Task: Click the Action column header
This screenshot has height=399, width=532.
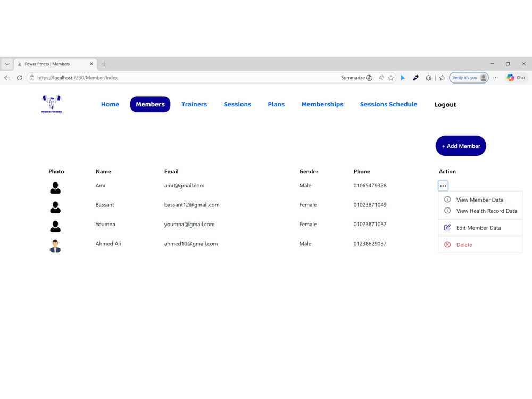Action: click(447, 172)
